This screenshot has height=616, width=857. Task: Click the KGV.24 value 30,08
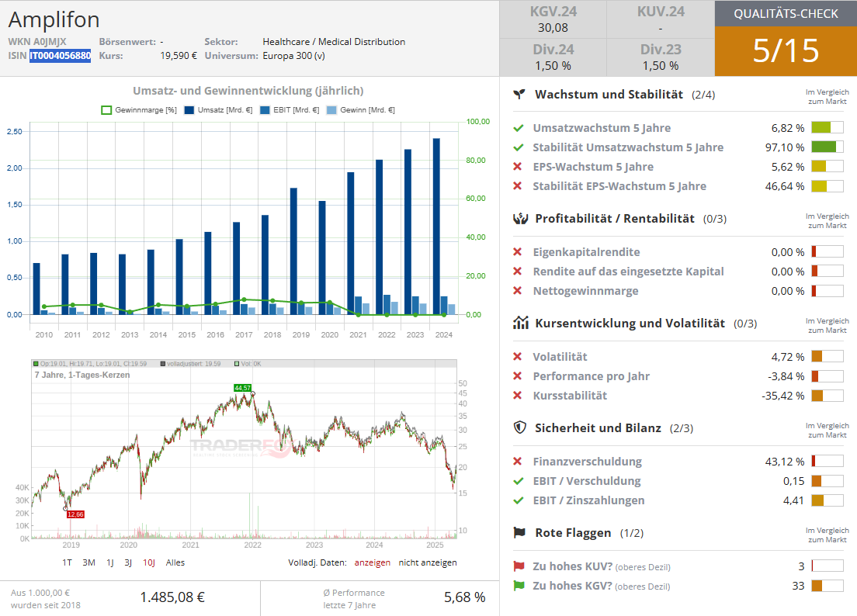pyautogui.click(x=553, y=28)
